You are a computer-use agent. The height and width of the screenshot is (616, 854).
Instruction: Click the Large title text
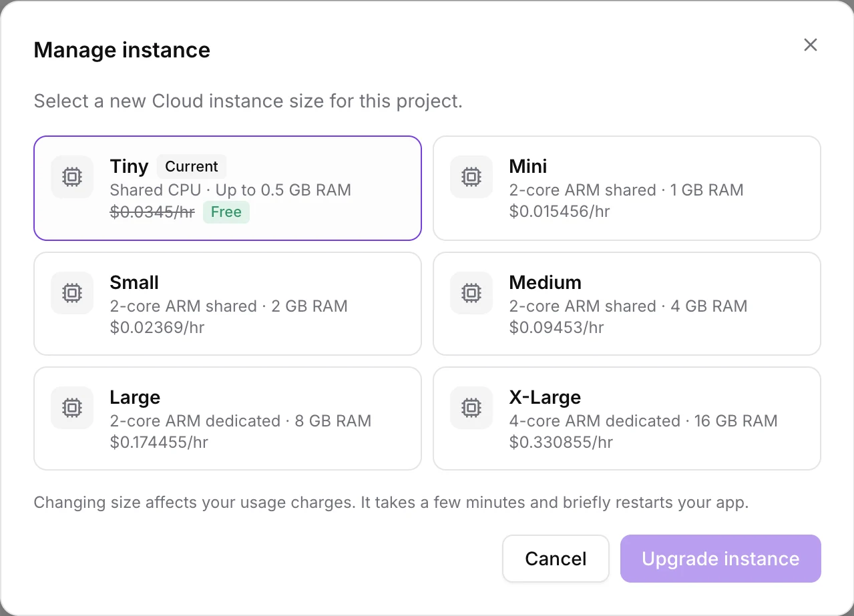pos(135,398)
